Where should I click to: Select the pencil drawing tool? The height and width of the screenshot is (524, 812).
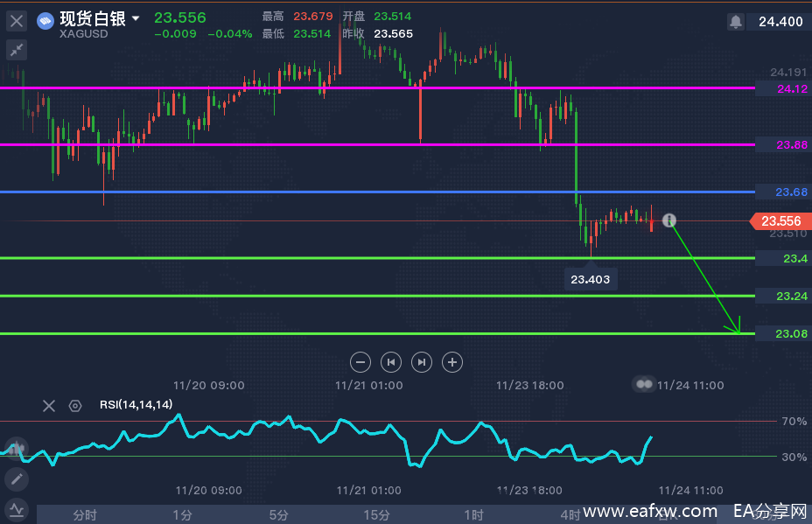17,479
